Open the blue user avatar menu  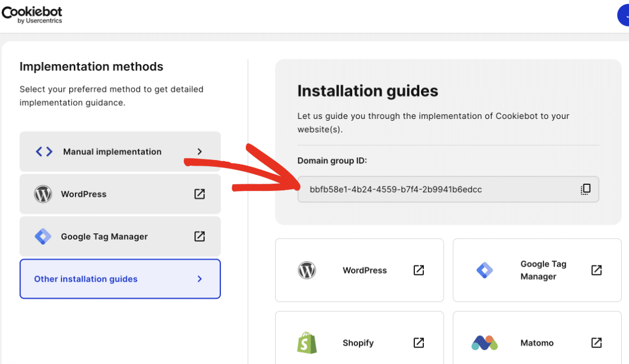tap(623, 15)
